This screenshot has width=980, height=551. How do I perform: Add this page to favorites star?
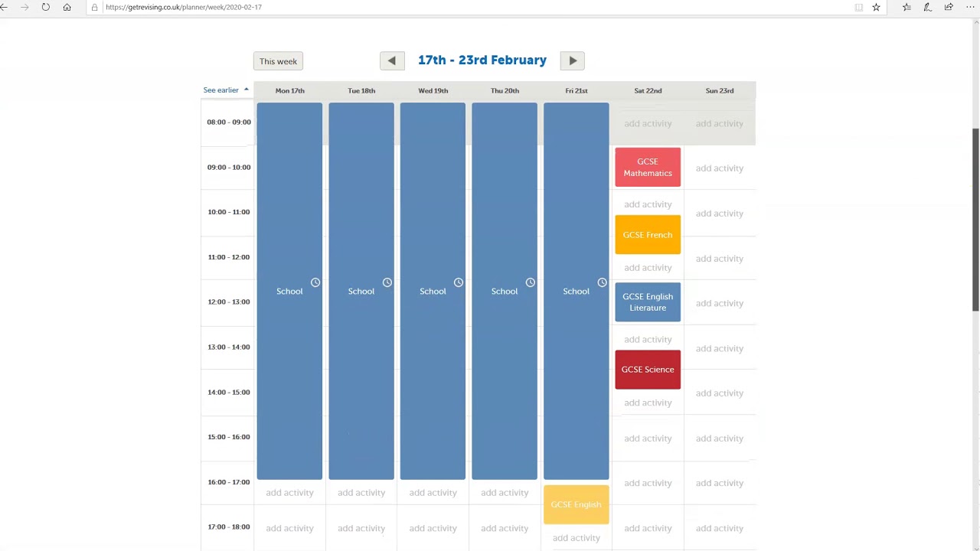[x=876, y=7]
